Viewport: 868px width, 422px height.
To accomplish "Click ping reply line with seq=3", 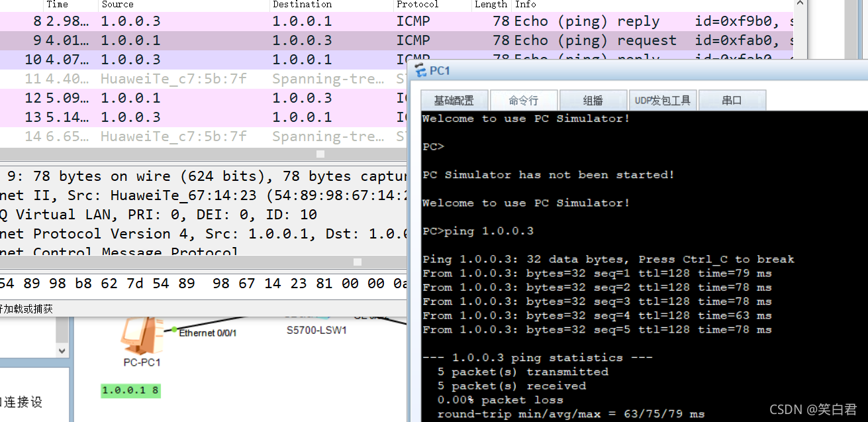I will coord(597,301).
